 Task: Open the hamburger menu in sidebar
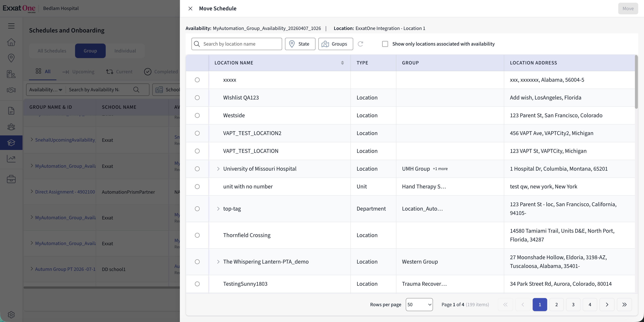tap(11, 26)
